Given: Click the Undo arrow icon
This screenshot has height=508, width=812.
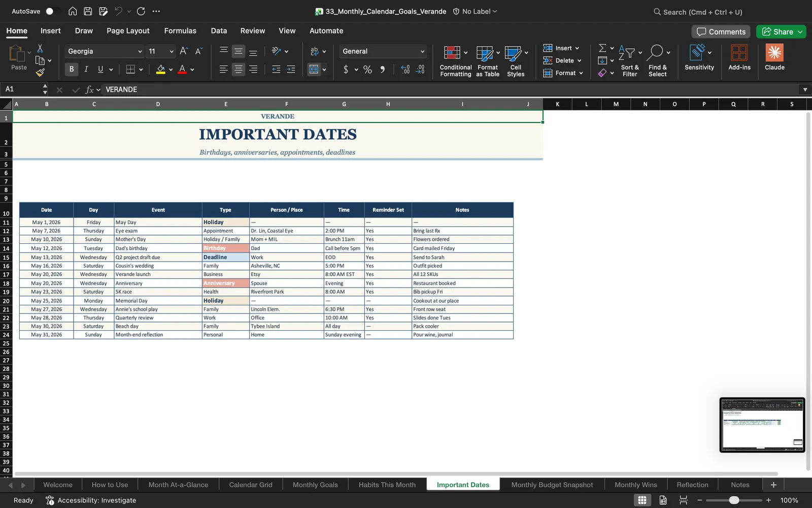Looking at the screenshot, I should coord(118,11).
